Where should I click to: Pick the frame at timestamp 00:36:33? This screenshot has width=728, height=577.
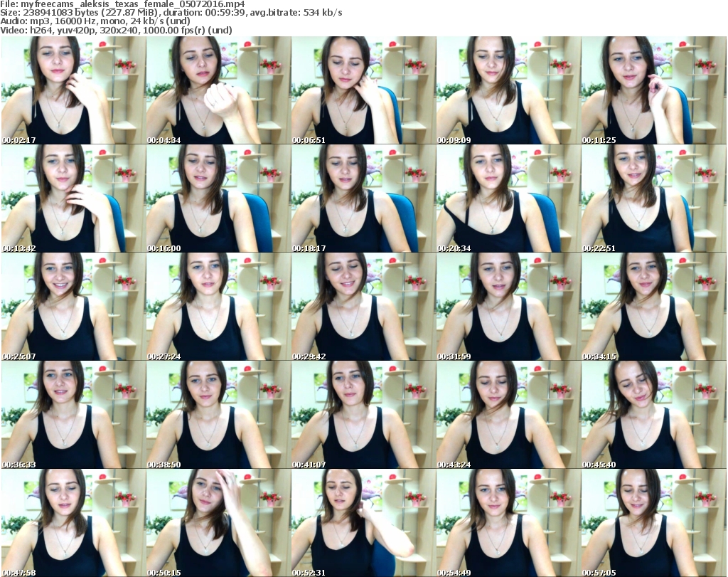(73, 415)
